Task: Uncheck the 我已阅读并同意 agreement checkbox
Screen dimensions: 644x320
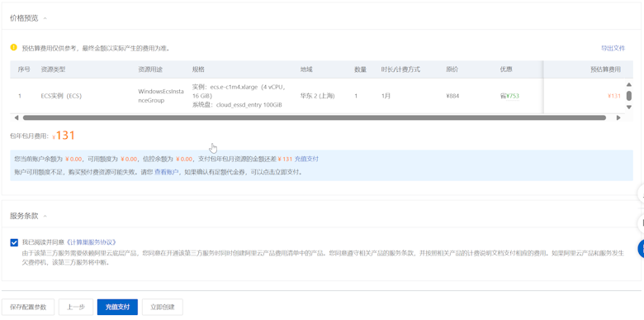Action: 14,242
